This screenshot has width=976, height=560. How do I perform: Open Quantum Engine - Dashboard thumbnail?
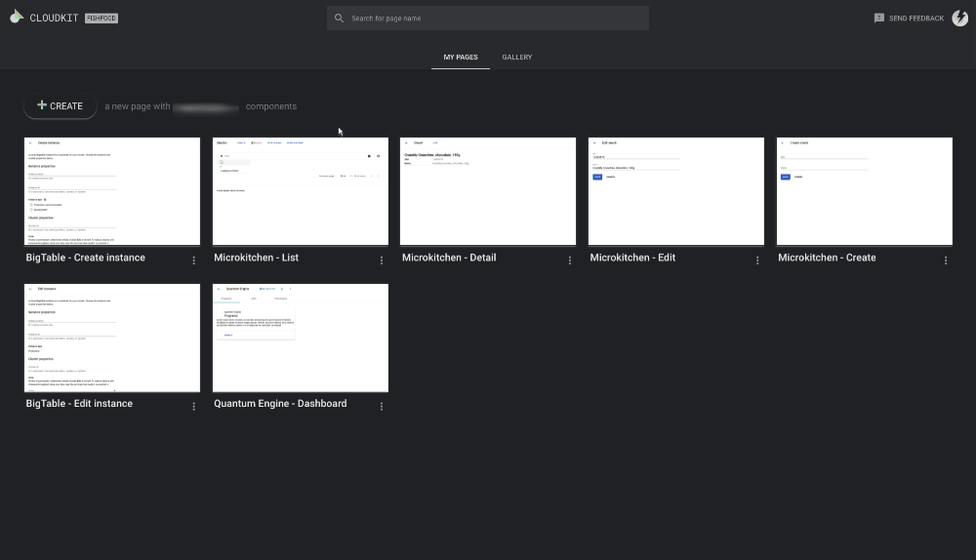pyautogui.click(x=301, y=338)
